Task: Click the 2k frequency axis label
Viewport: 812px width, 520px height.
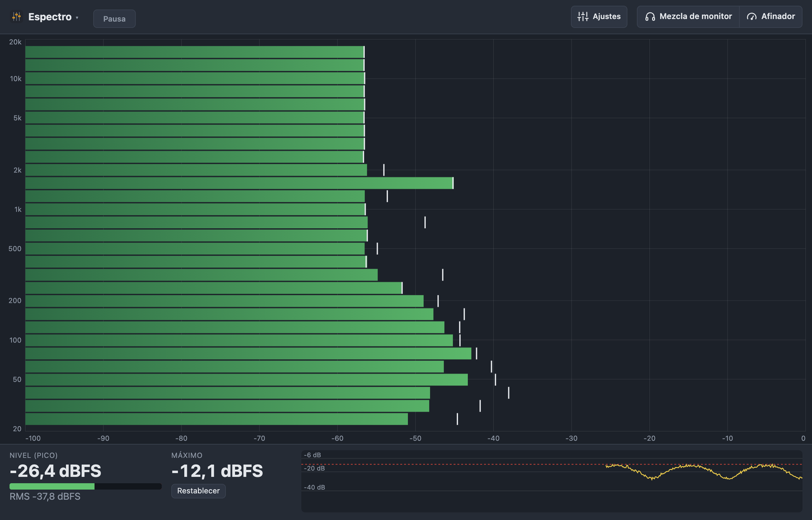Action: [x=17, y=170]
